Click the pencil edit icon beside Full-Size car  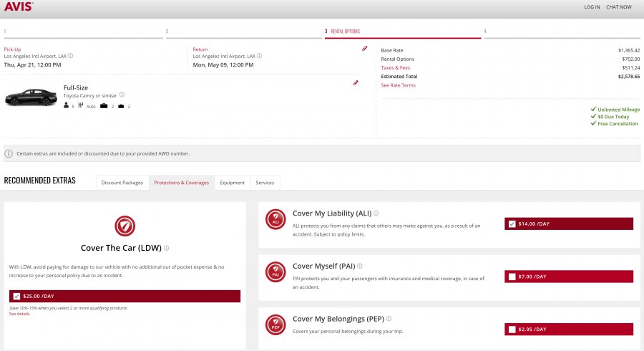point(356,83)
